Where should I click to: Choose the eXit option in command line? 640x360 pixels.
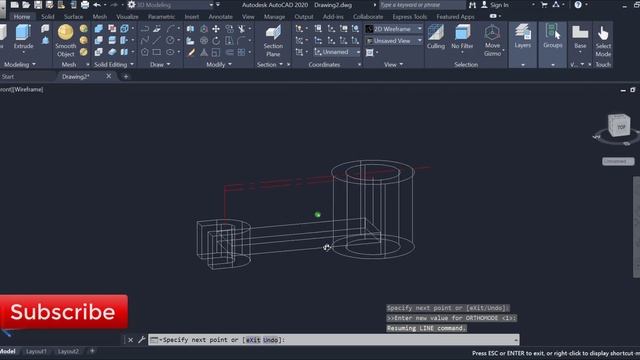pos(253,340)
